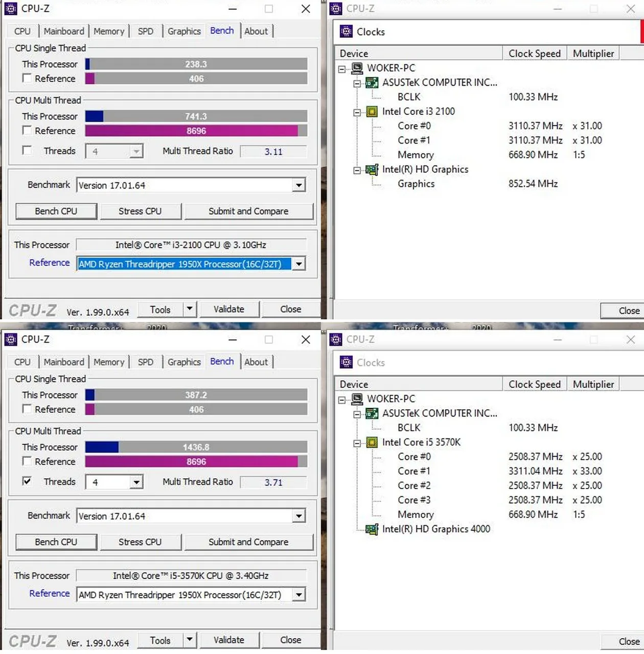Click CPU-Z title bar icon of i3 2100 Clocks window

pos(336,9)
